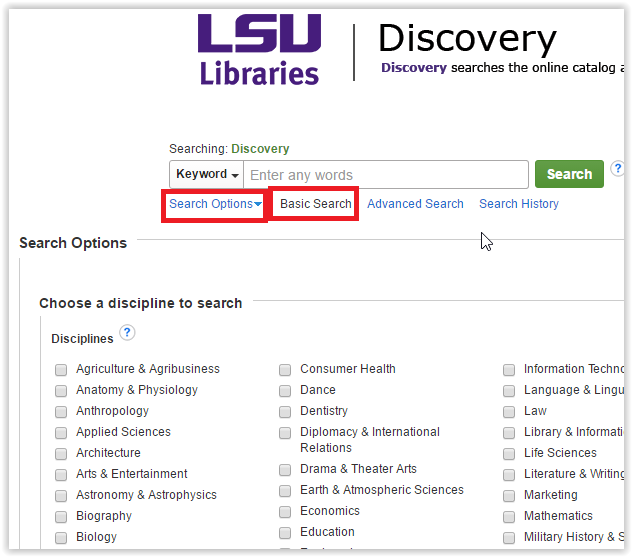Tick the Astronomy & Astrophysics checkbox
Image resolution: width=632 pixels, height=557 pixels.
(x=61, y=496)
